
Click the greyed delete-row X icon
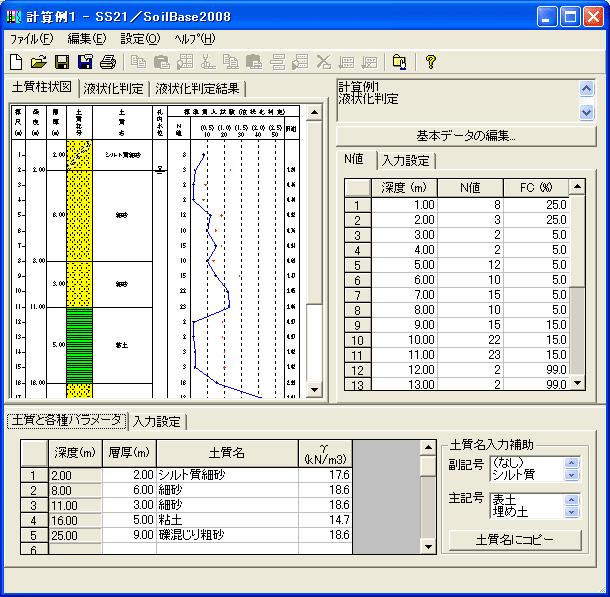[x=324, y=62]
